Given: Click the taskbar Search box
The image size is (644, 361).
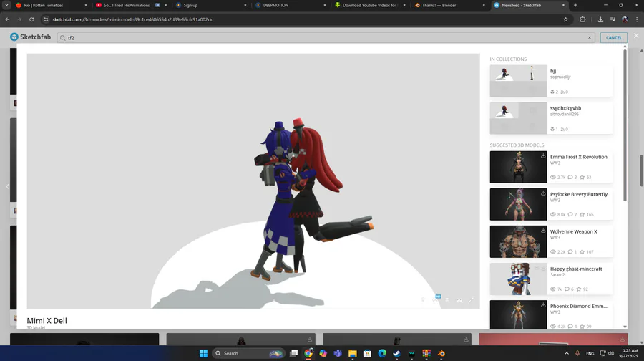Looking at the screenshot, I should (x=249, y=353).
